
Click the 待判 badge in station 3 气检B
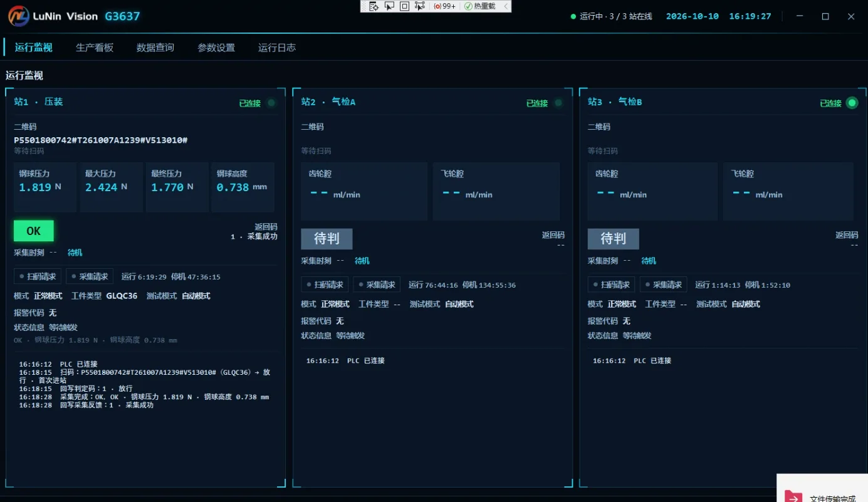coord(613,239)
